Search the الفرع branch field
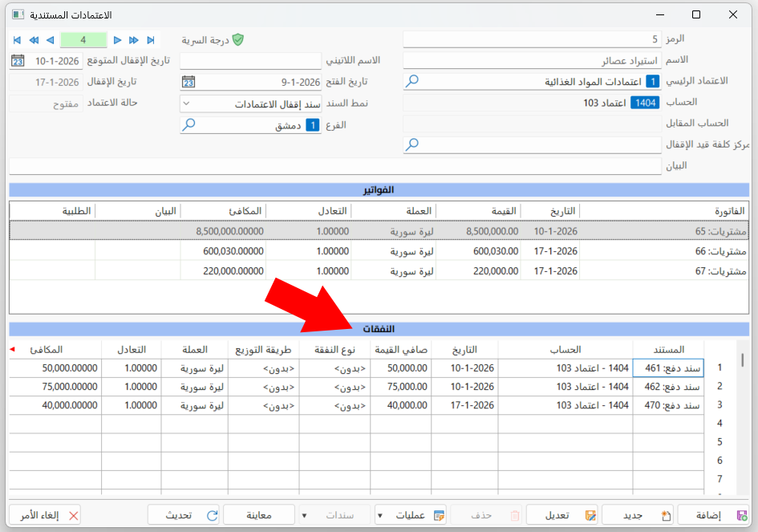The width and height of the screenshot is (758, 532). click(188, 125)
